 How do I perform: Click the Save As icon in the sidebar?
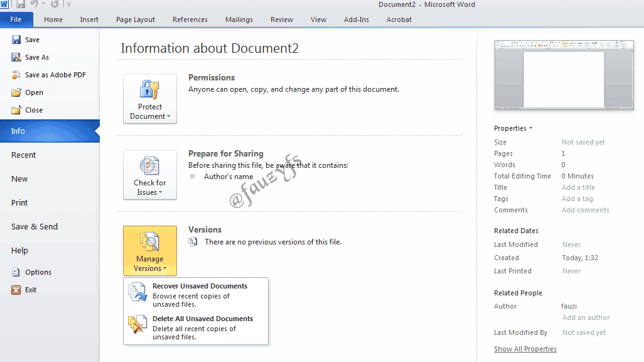coord(16,57)
